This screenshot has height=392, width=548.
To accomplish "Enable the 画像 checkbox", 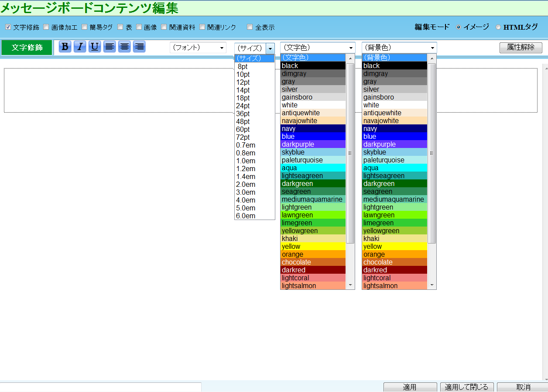I will 139,27.
